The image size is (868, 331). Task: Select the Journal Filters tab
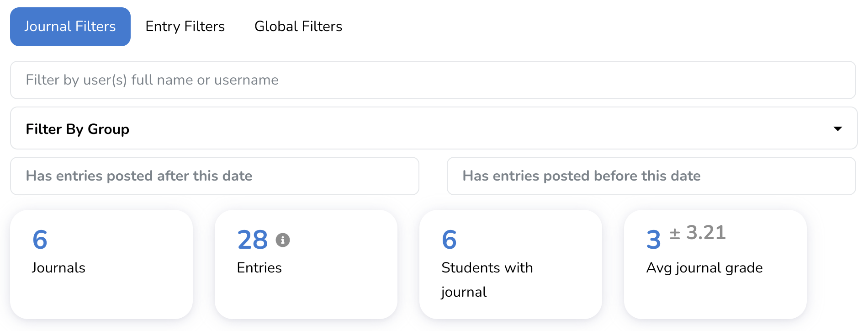click(70, 27)
